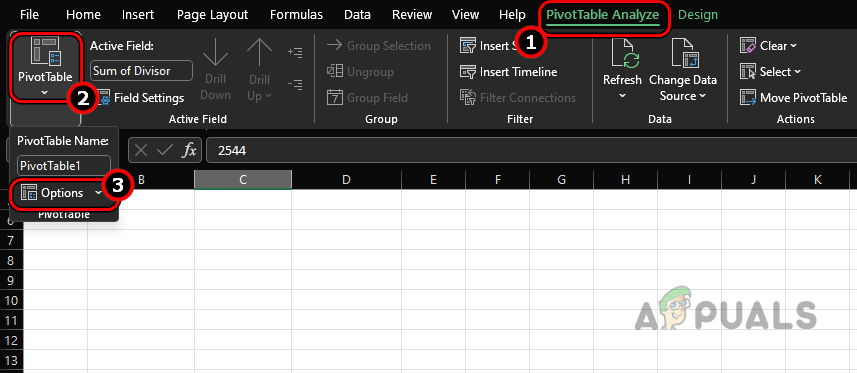Viewport: 857px width, 373px height.
Task: Select row 12 header
Action: point(12,340)
